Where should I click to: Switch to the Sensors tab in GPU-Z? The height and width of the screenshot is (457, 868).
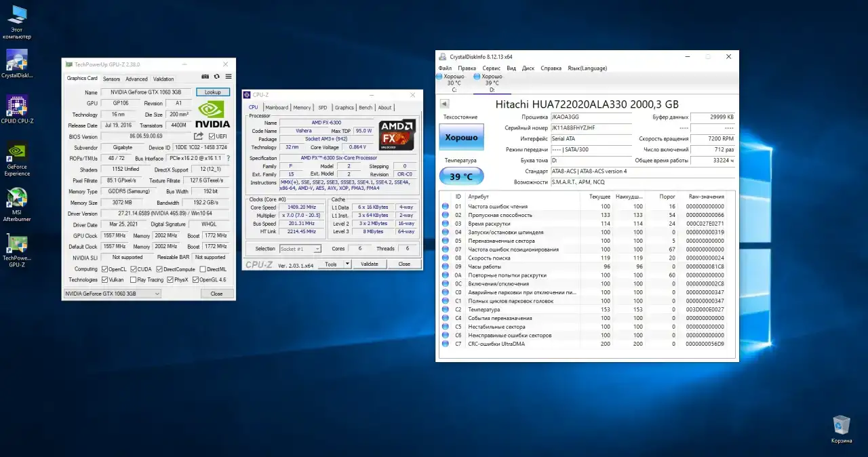coord(111,79)
